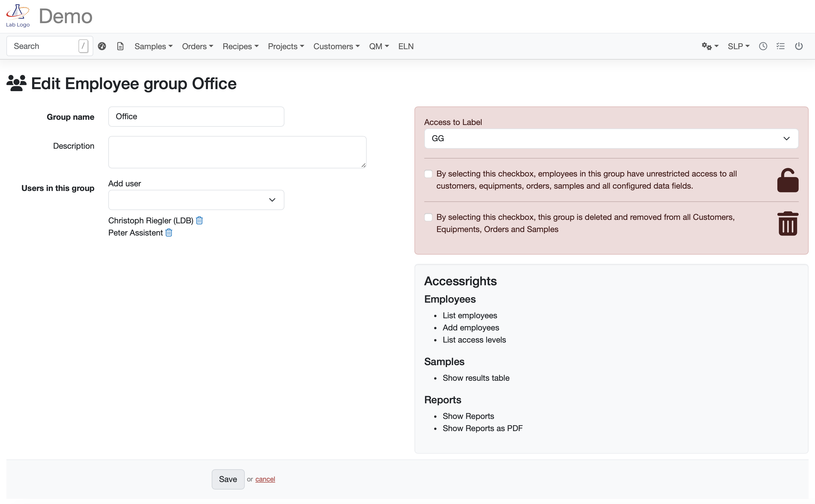The height and width of the screenshot is (504, 815).
Task: Go to the ELN page
Action: [406, 46]
